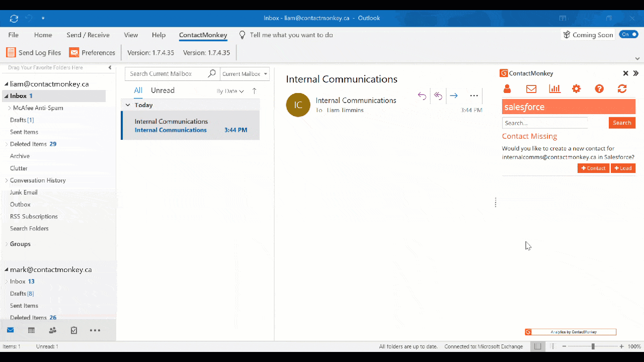The height and width of the screenshot is (362, 644).
Task: Click the Send/Receive sync icon in title bar
Action: [14, 18]
